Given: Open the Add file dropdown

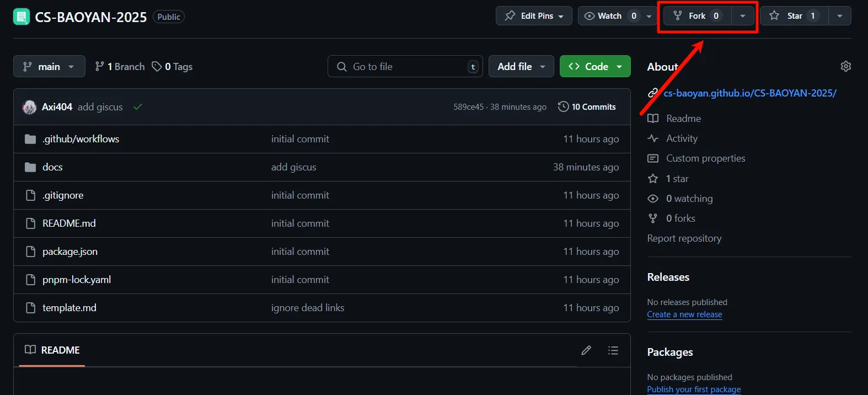Looking at the screenshot, I should click(x=521, y=67).
